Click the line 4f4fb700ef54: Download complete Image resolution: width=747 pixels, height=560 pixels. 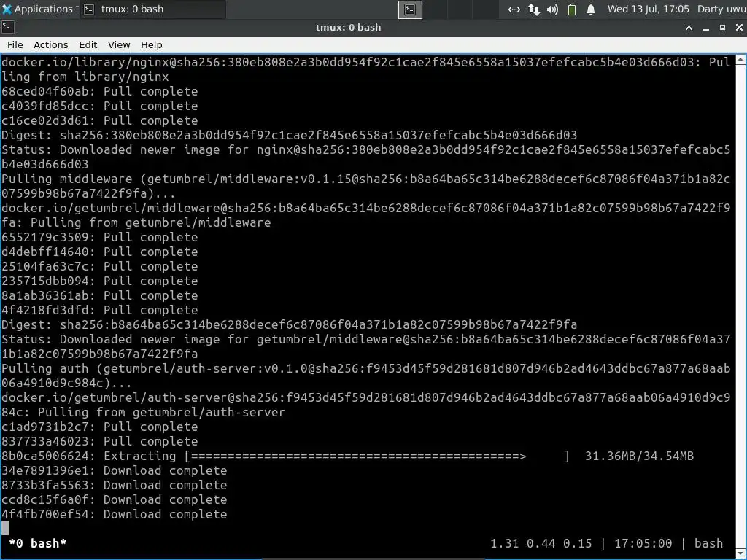(x=115, y=514)
